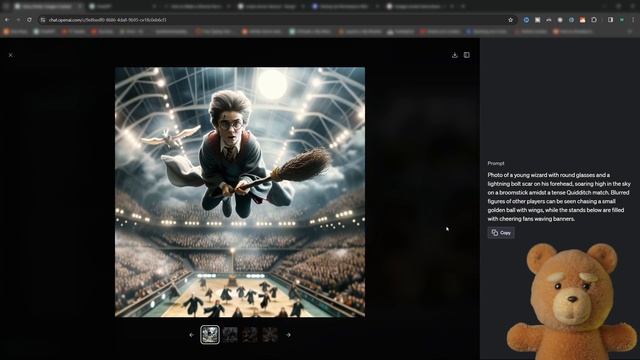Open the Extensions puzzle-piece menu
Image resolution: width=640 pixels, height=360 pixels.
pos(594,20)
